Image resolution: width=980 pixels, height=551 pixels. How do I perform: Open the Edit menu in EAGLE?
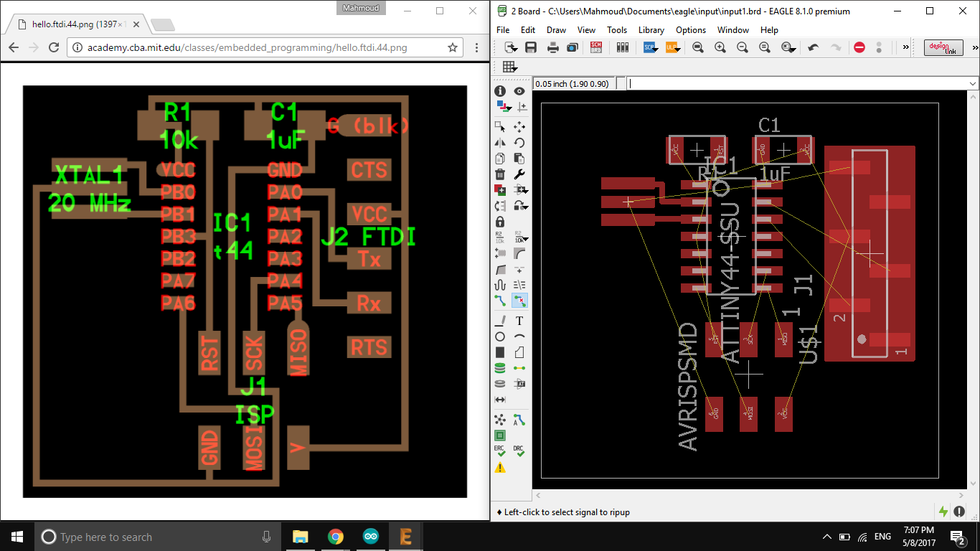click(x=528, y=30)
